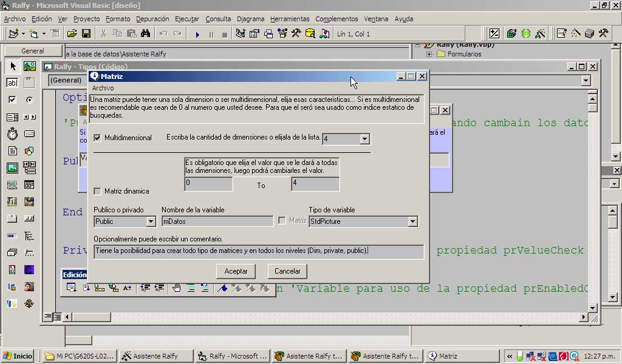Open the project file with the folder icon
Viewport: 622px width, 364px height.
click(x=72, y=33)
